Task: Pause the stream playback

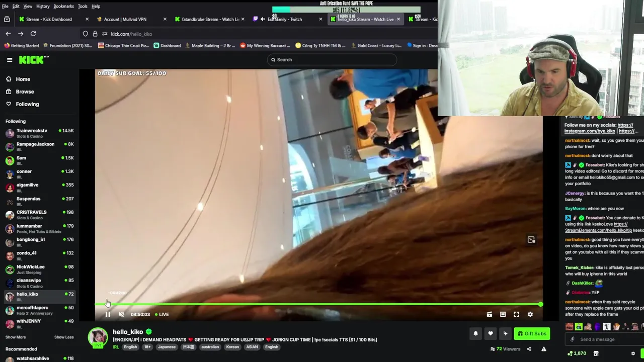Action: pos(108,314)
